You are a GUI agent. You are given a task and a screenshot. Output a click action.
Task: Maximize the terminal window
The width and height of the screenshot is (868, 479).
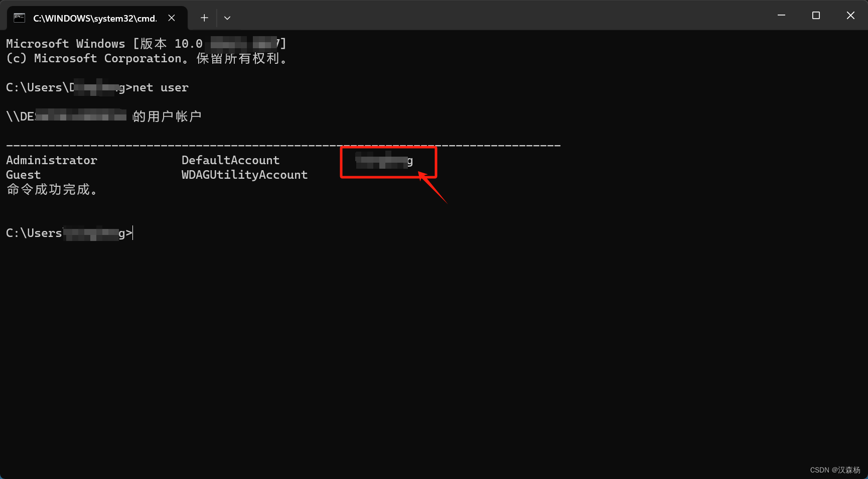tap(816, 16)
